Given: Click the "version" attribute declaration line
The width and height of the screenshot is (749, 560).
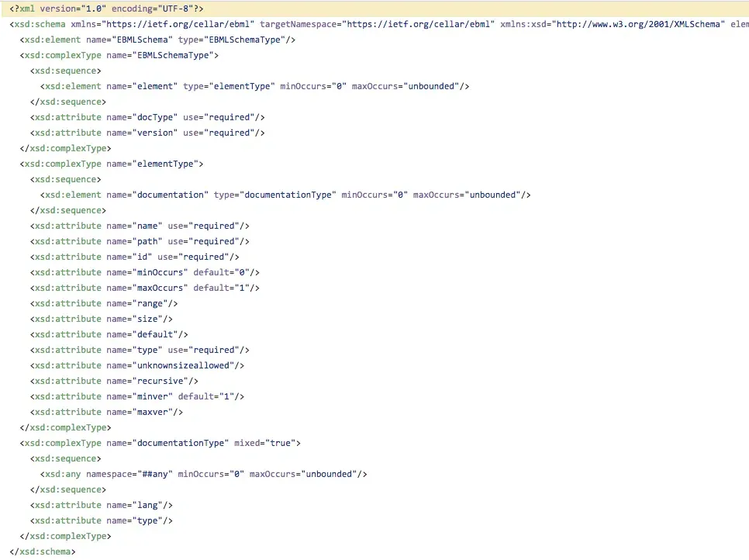Looking at the screenshot, I should [x=147, y=133].
